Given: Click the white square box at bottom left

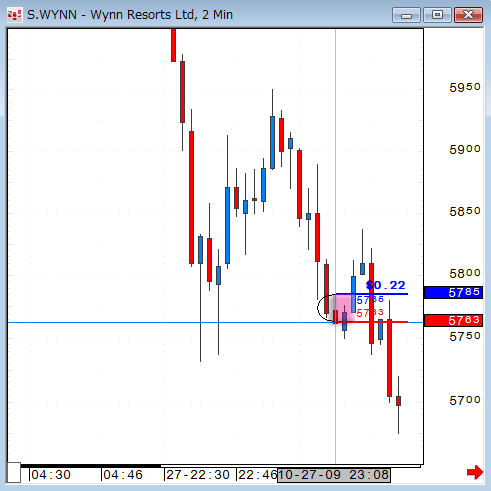Looking at the screenshot, I should point(14,472).
